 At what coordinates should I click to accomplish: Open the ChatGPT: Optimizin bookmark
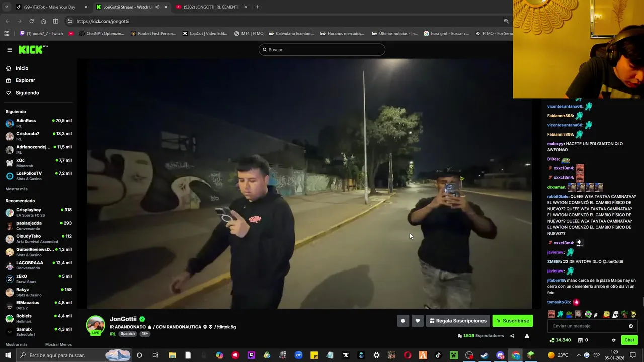pos(101,34)
